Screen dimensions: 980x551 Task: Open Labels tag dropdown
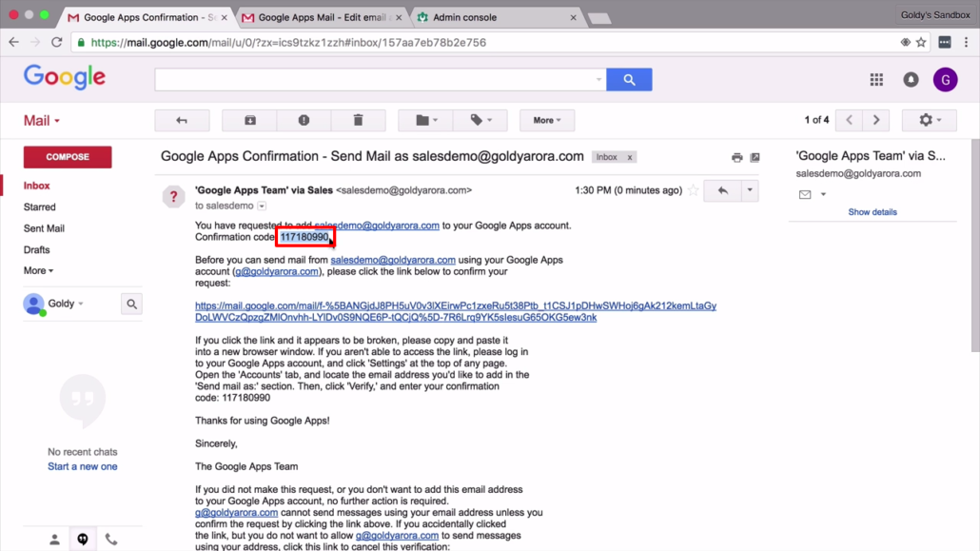pos(480,120)
